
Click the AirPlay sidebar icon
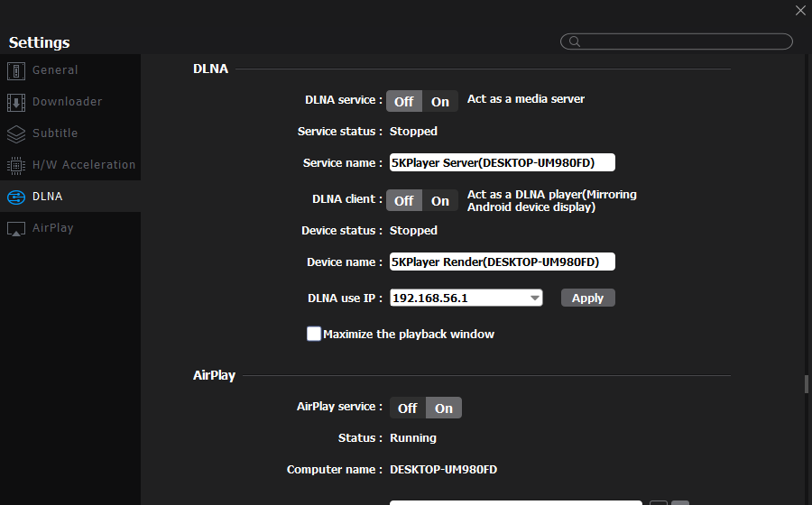pyautogui.click(x=15, y=229)
